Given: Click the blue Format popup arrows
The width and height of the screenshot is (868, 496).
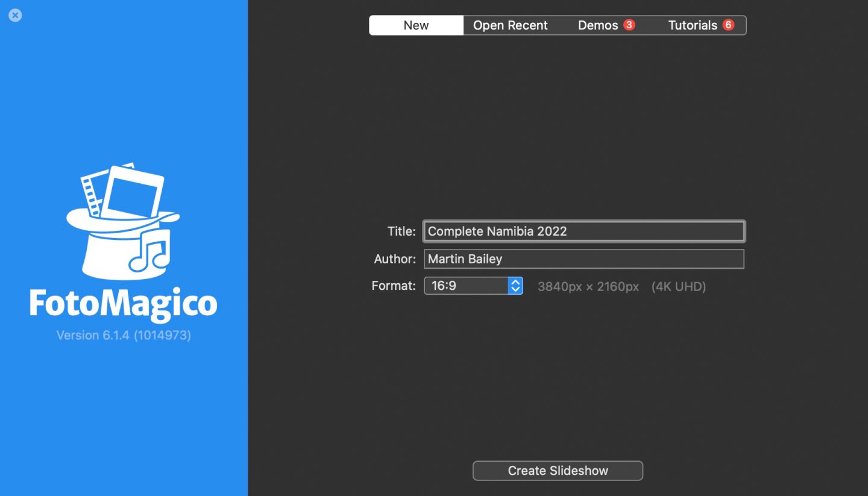Looking at the screenshot, I should [515, 286].
